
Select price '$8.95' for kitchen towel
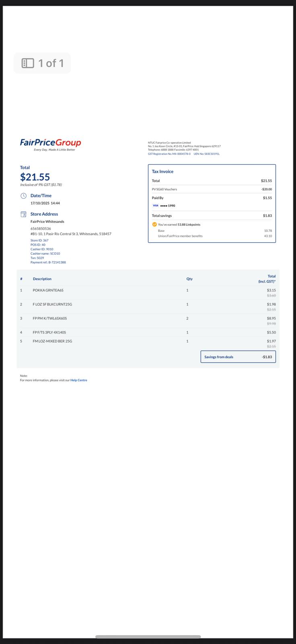271,318
